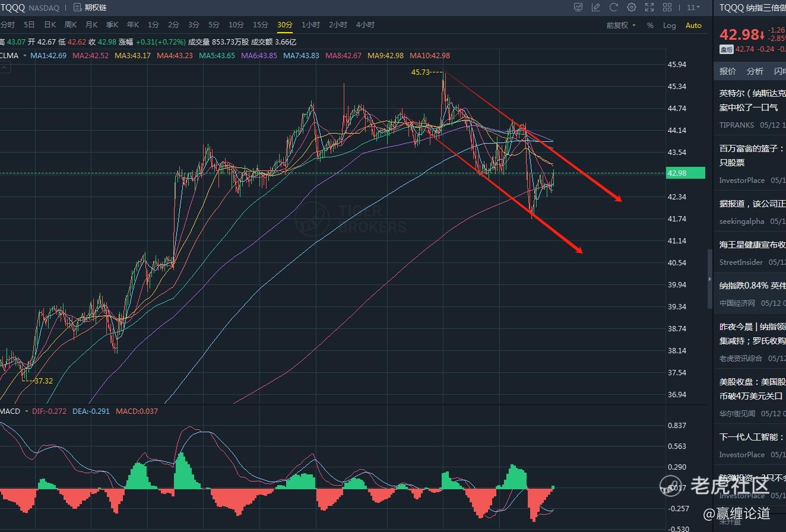Click the MA7:43.83 indicator label
This screenshot has width=786, height=532.
301,56
